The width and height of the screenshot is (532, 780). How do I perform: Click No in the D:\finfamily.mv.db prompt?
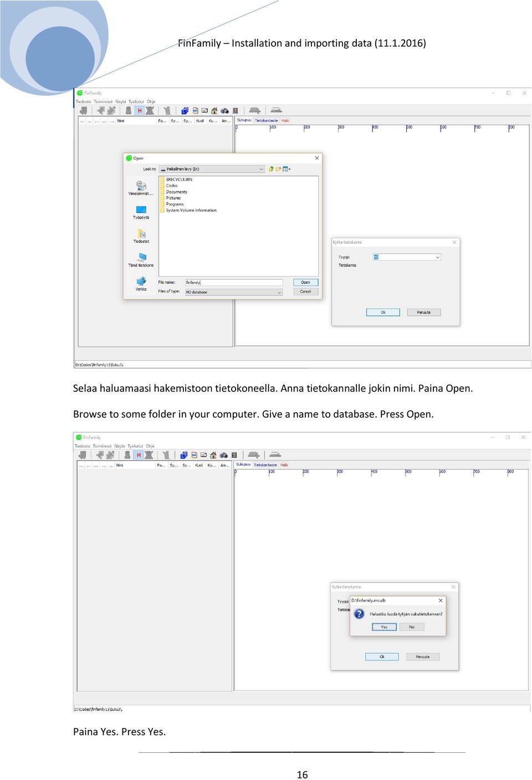412,627
